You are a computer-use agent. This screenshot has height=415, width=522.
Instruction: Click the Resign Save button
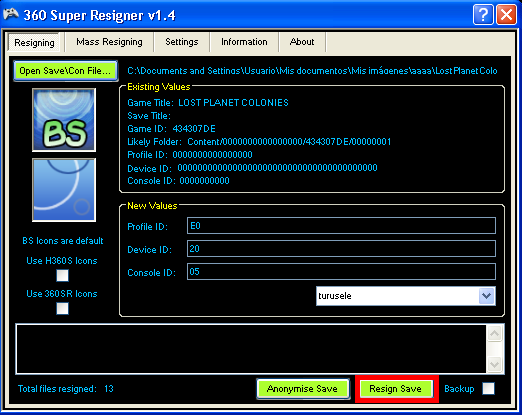tap(396, 389)
